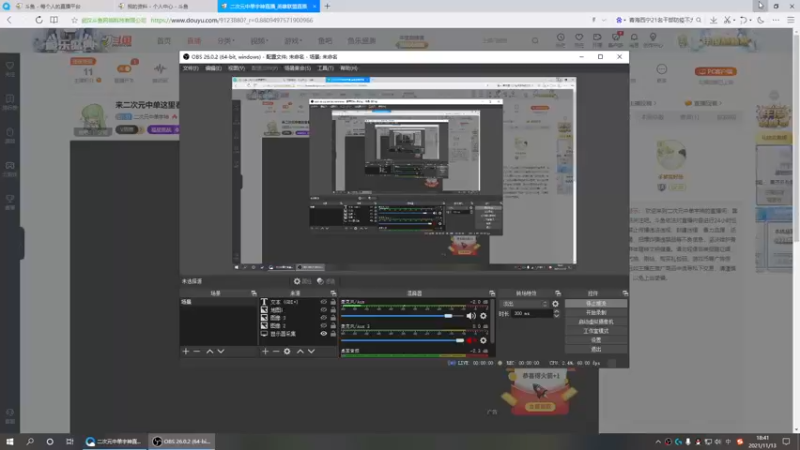Unmute the second mixer channel red speaker

tap(470, 340)
